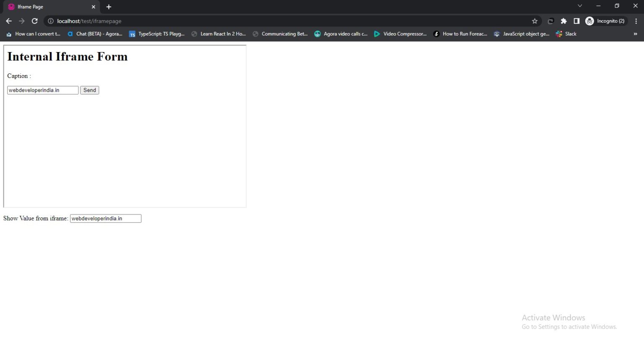Open Chrome's three-dot menu
This screenshot has height=345, width=644.
point(636,21)
